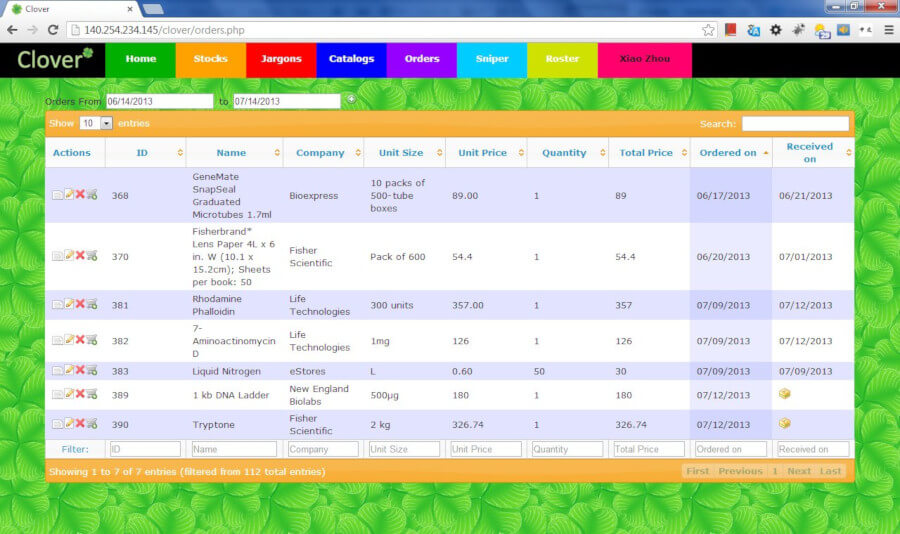Viewport: 900px width, 534px height.
Task: Open the entries per page dropdown
Action: [96, 123]
